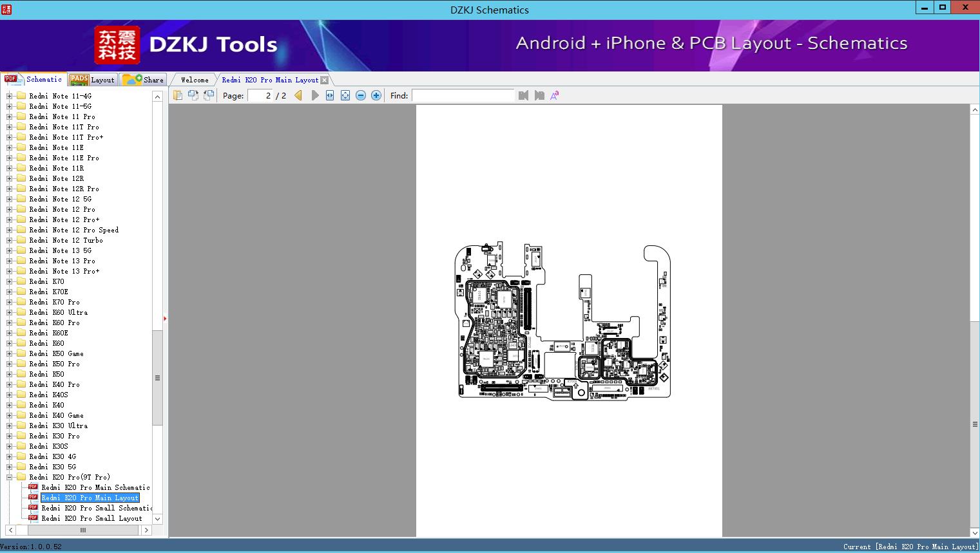Click the Find text input field
This screenshot has width=980, height=553.
pos(463,95)
